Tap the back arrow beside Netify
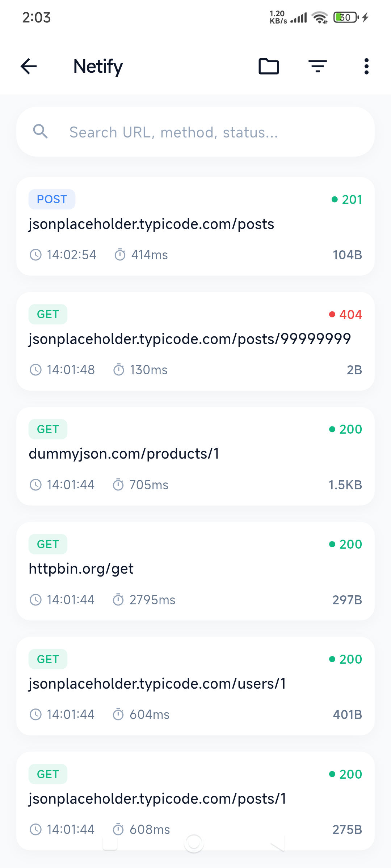Viewport: 391px width, 868px height. click(x=29, y=66)
